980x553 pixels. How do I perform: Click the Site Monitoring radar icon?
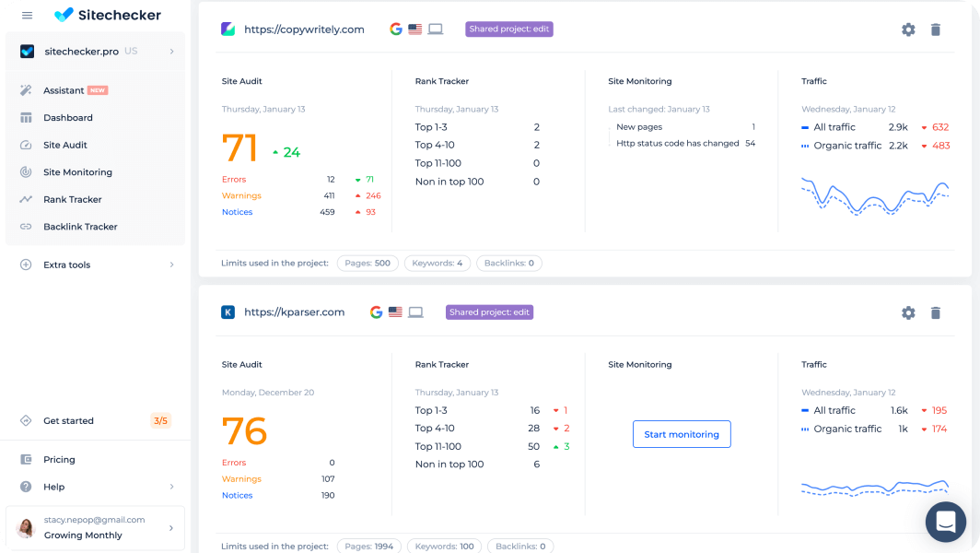(x=26, y=172)
